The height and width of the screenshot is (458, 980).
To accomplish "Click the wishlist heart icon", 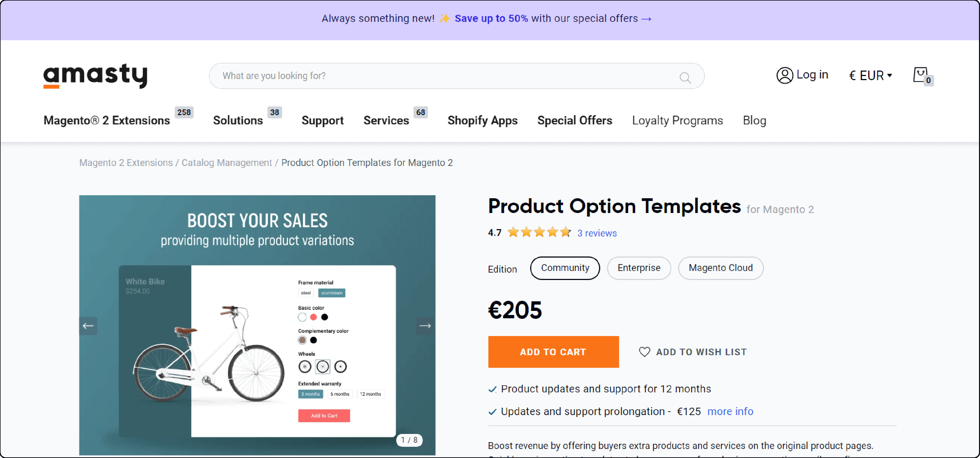I will (x=644, y=351).
